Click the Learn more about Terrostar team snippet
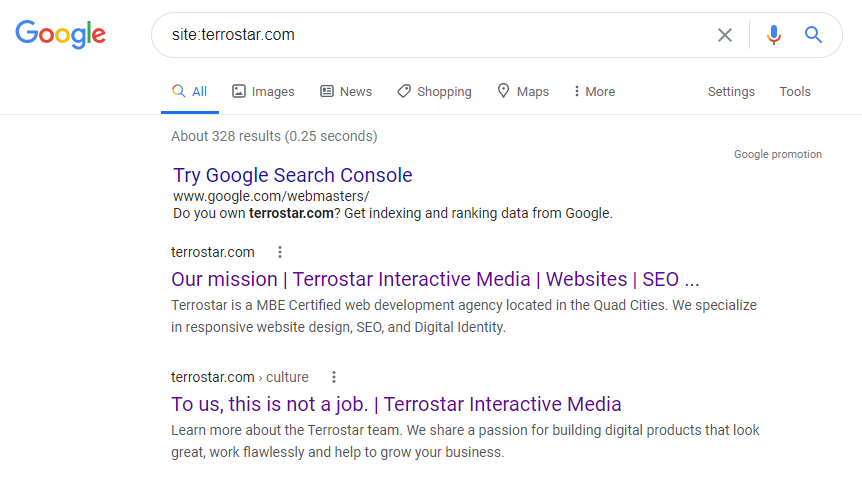This screenshot has width=862, height=485. click(465, 441)
